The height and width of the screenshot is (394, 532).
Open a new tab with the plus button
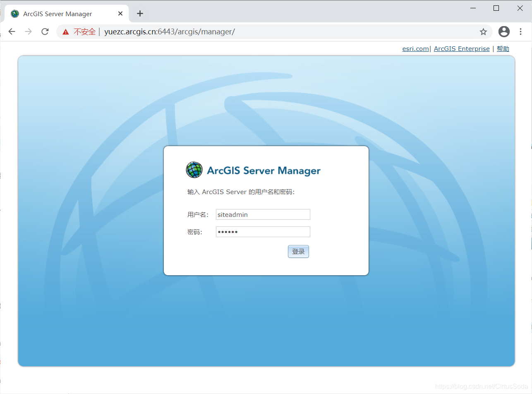click(140, 14)
